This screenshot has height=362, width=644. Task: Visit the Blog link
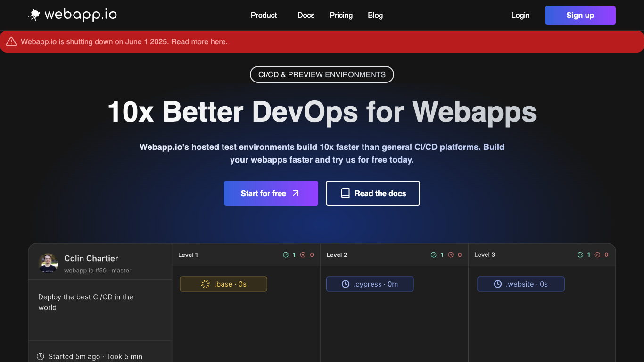(x=375, y=16)
